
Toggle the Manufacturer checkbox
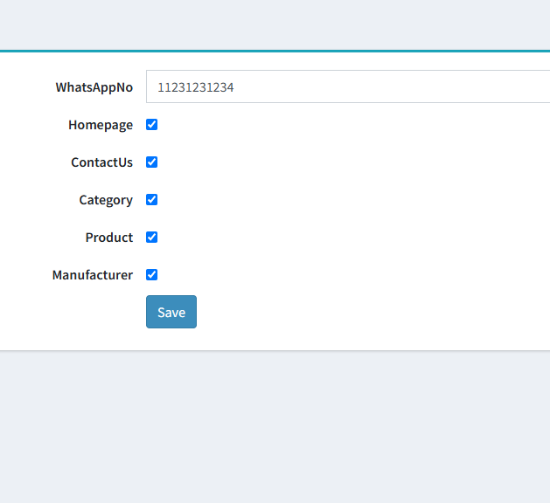click(x=152, y=275)
